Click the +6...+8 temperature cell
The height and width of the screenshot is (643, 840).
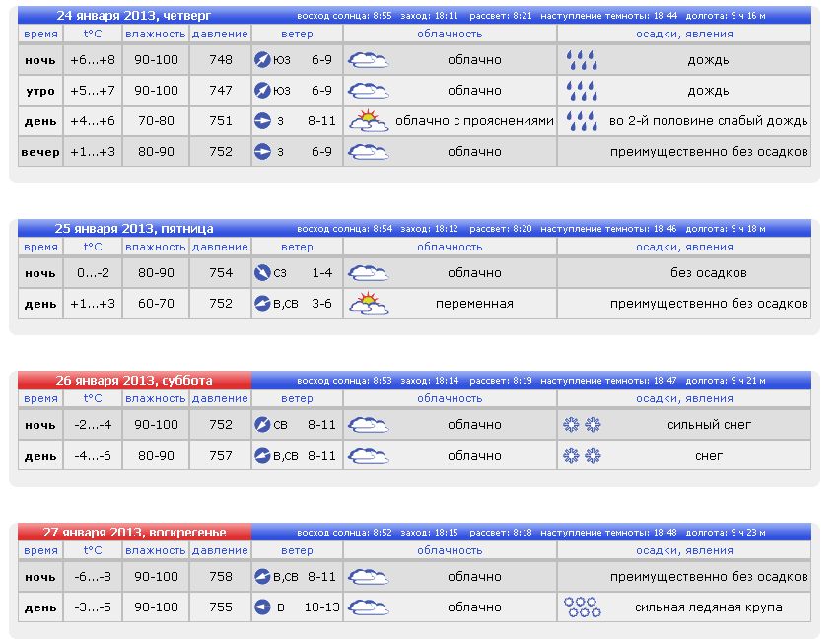tap(93, 60)
